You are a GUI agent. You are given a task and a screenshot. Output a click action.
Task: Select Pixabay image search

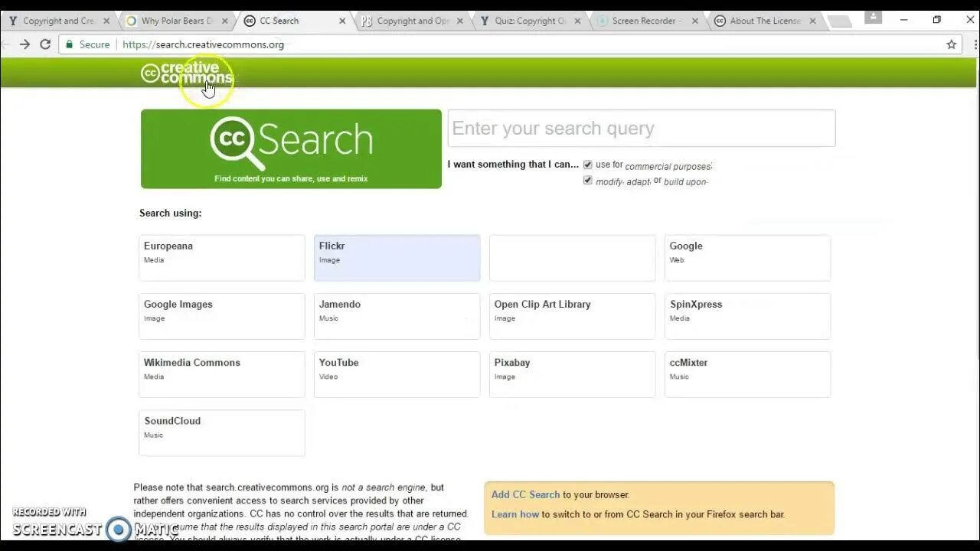tap(573, 374)
